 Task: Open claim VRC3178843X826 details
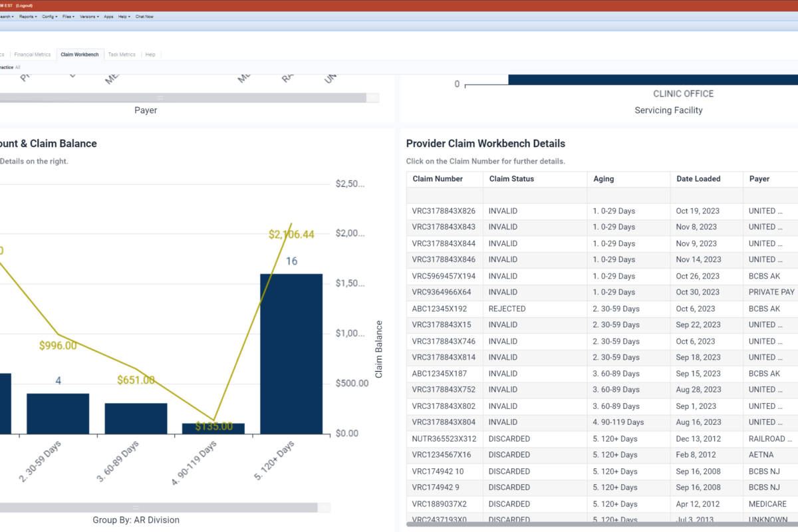tap(444, 211)
